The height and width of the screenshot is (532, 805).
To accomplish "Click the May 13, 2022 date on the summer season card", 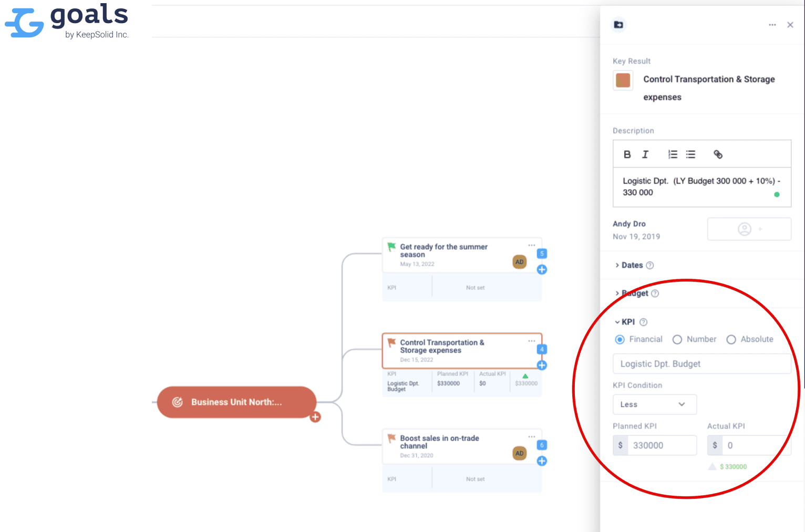I will (x=417, y=264).
